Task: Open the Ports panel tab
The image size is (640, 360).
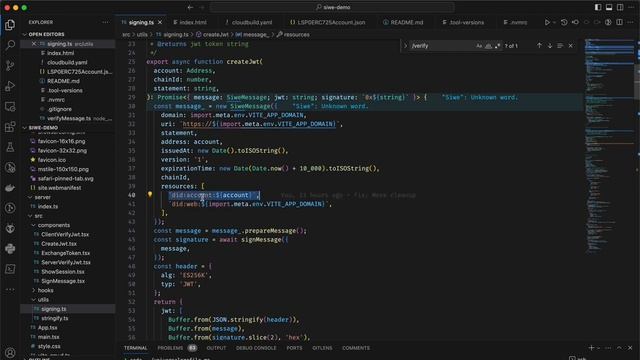Action: [x=294, y=348]
